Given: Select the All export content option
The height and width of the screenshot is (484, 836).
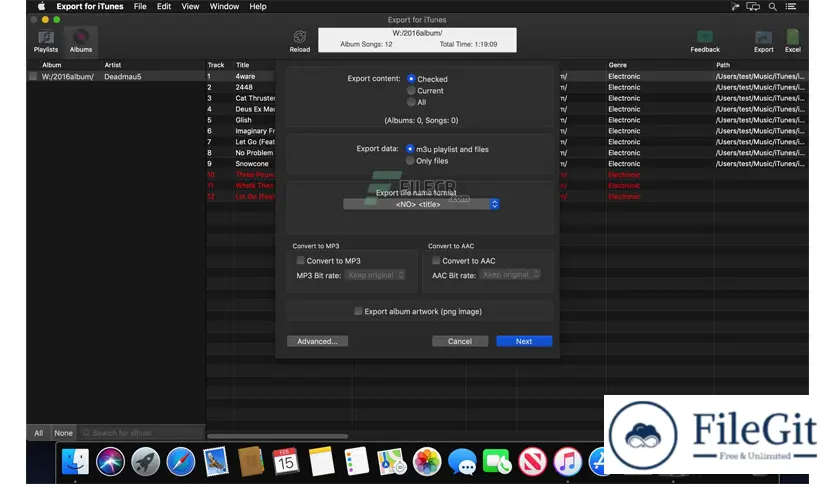Looking at the screenshot, I should (411, 102).
